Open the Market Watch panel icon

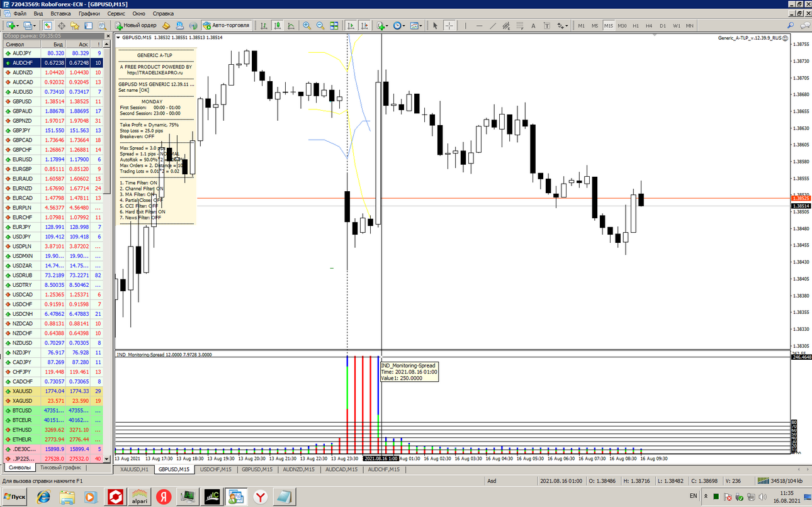48,26
